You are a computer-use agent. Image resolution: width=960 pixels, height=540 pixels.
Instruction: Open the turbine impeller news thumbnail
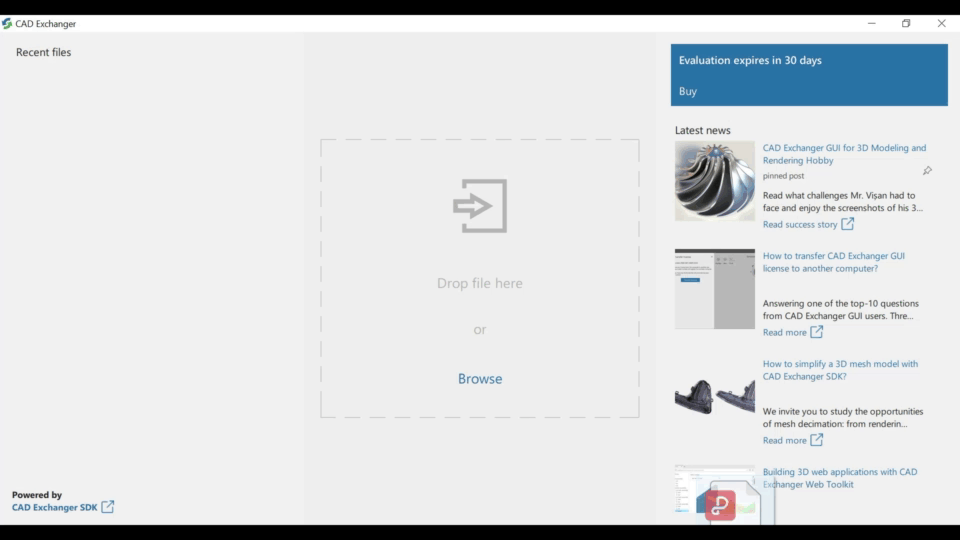tap(714, 181)
